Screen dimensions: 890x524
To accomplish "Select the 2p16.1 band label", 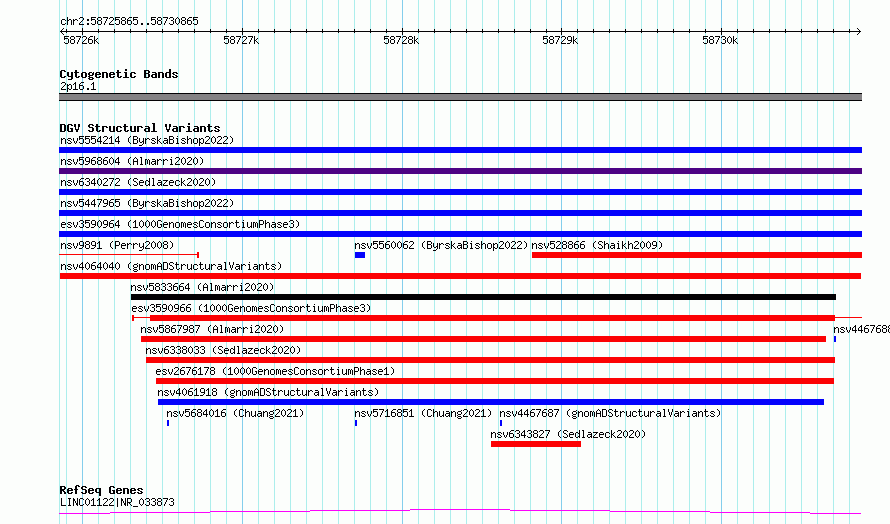I will 78,86.
